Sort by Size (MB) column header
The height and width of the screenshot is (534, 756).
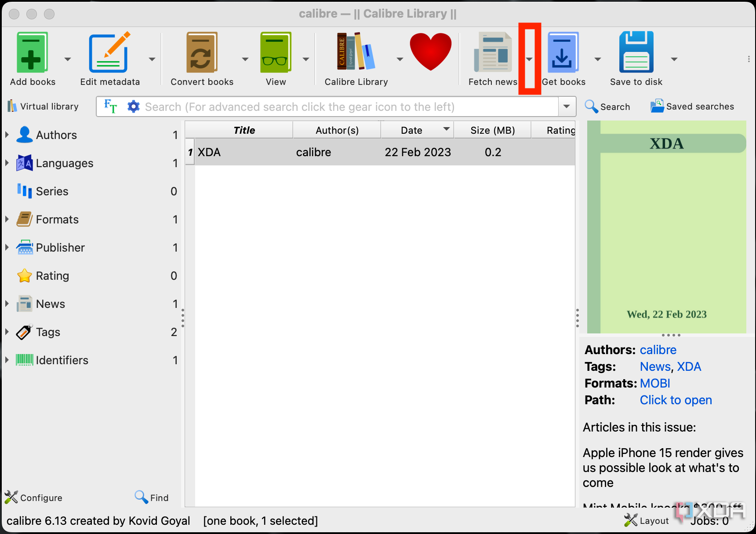[x=492, y=130]
